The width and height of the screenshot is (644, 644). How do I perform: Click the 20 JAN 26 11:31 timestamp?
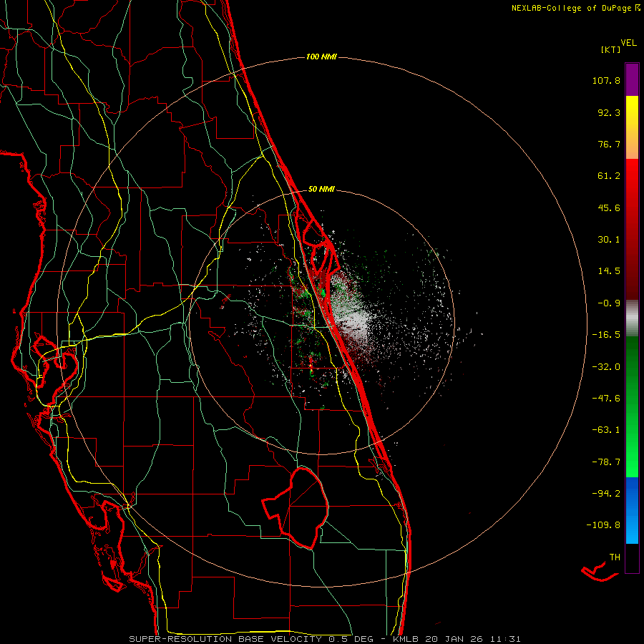pyautogui.click(x=473, y=639)
